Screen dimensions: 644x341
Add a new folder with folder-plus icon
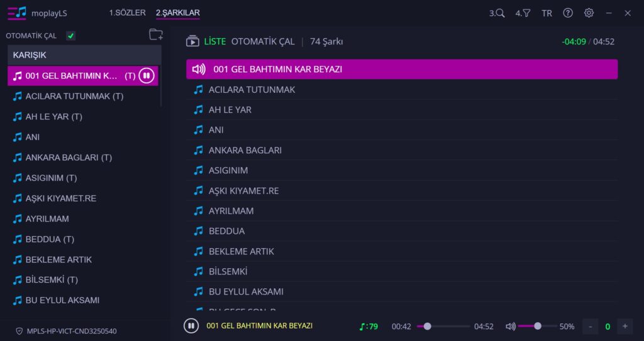coord(156,35)
